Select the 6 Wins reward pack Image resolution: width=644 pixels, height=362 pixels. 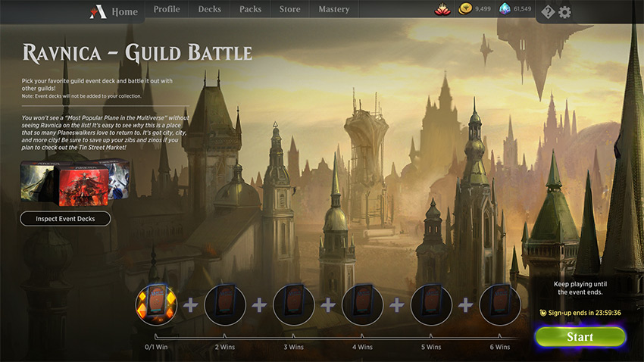(500, 304)
